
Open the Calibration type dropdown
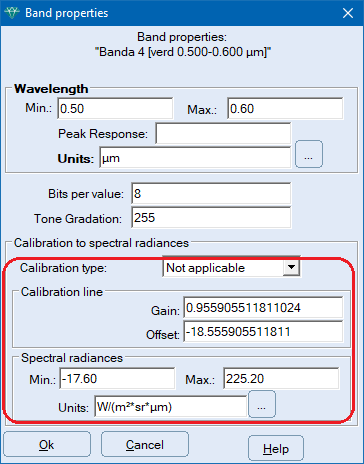point(291,267)
